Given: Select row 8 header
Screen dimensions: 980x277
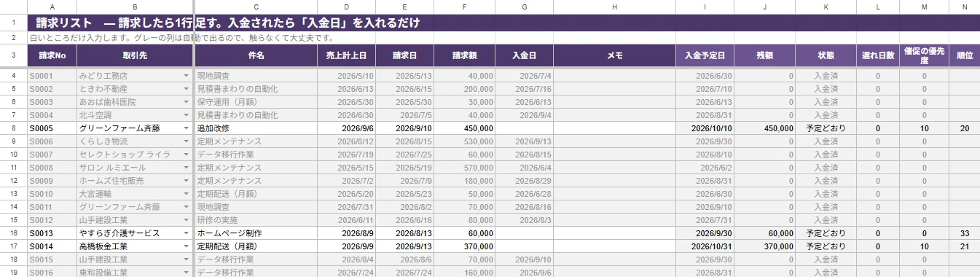Looking at the screenshot, I should coord(14,128).
